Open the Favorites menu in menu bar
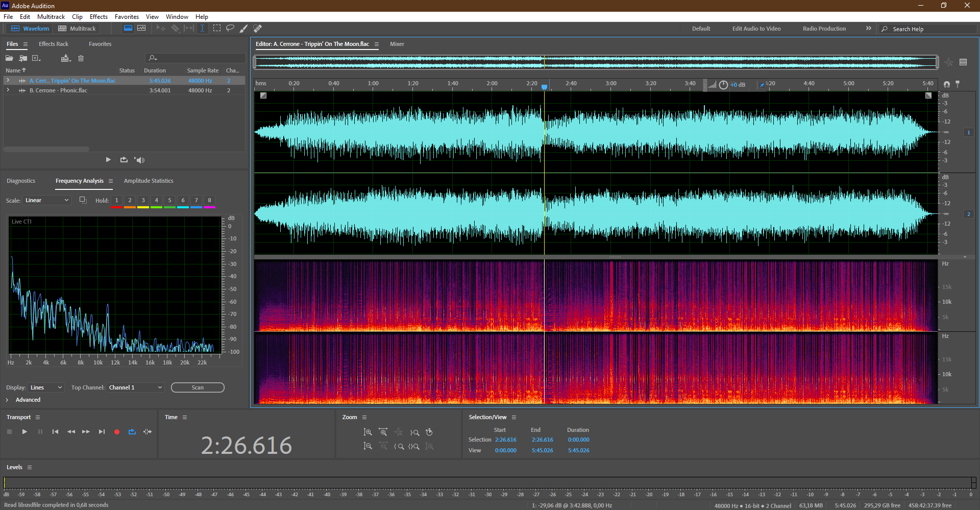 coord(127,17)
